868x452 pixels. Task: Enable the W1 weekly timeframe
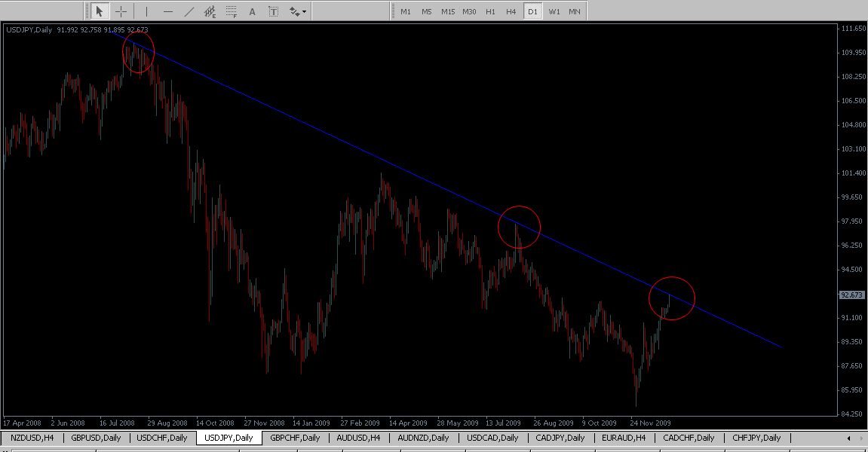554,11
